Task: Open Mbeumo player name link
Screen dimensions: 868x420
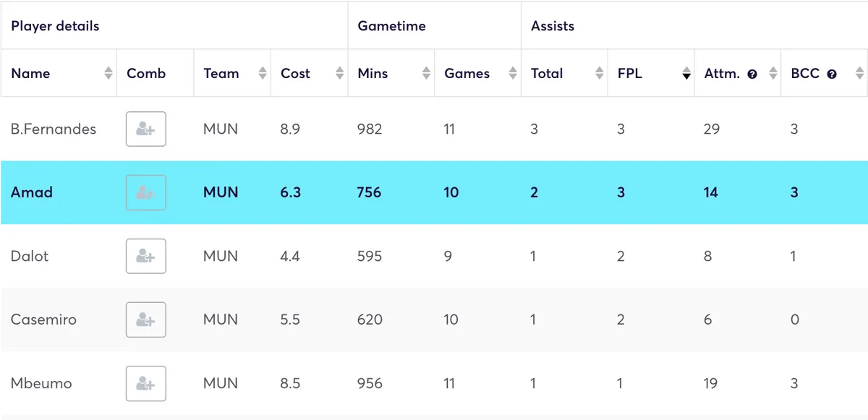Action: tap(40, 383)
